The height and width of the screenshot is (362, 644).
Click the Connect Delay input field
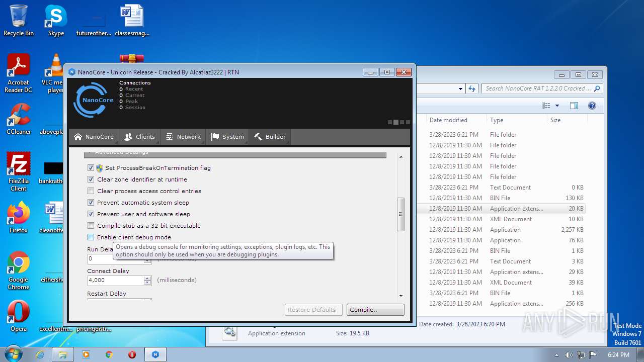(116, 280)
